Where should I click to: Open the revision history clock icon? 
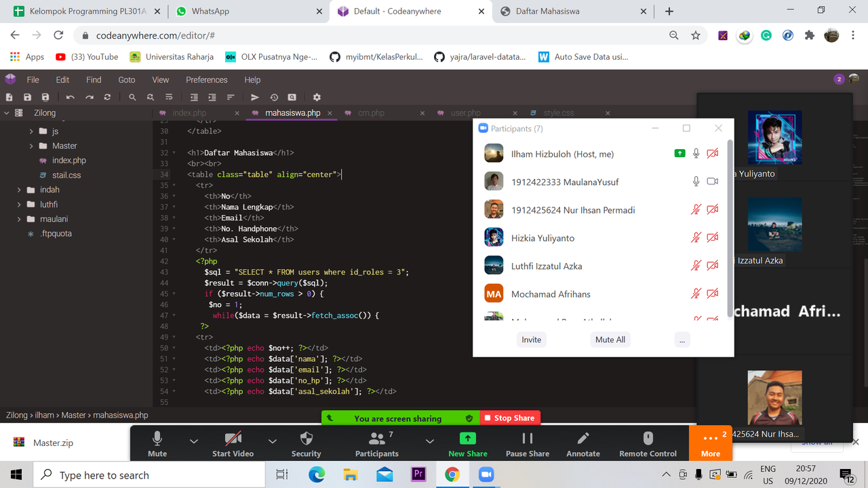coord(274,98)
